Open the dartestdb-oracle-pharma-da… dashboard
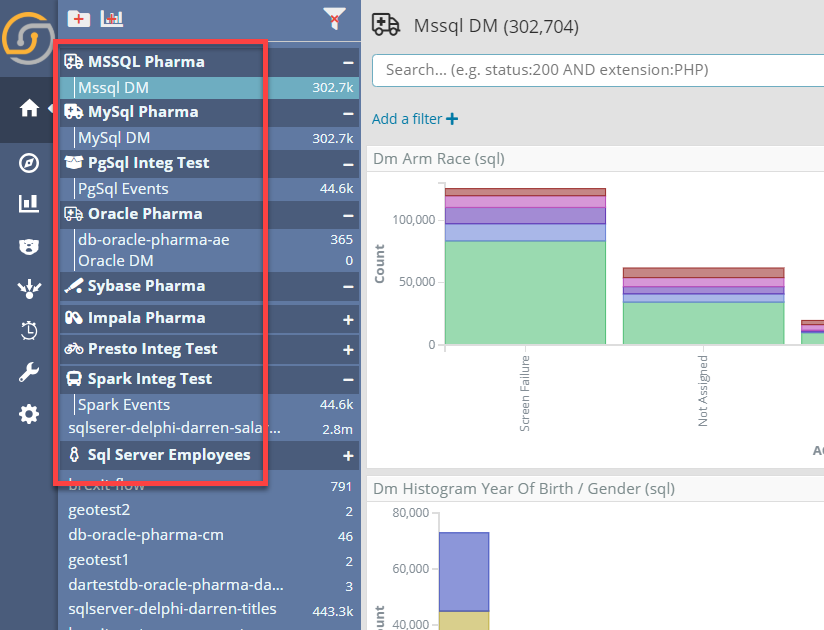The image size is (824, 630). point(209,585)
